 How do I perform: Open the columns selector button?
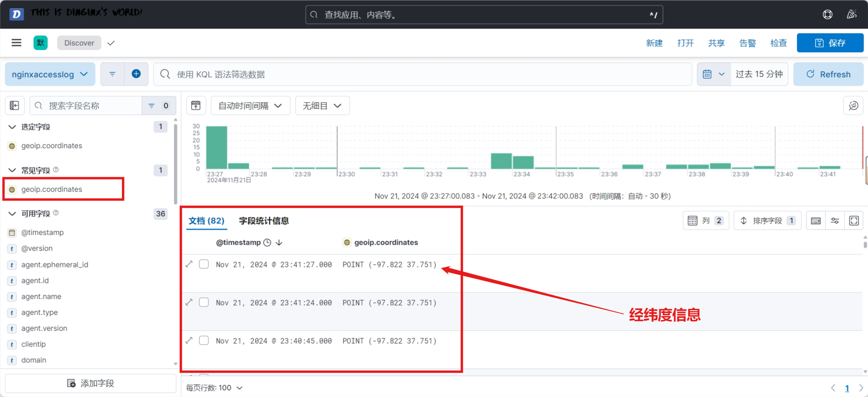click(706, 220)
